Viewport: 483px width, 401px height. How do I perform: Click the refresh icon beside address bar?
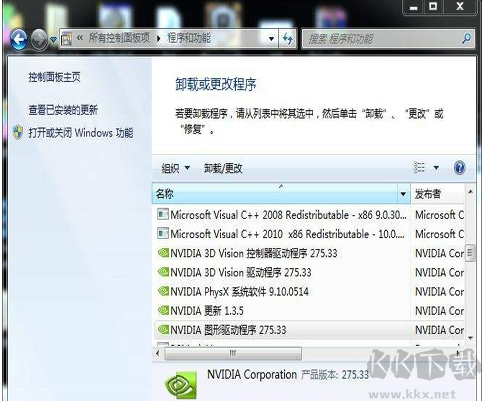click(x=287, y=39)
